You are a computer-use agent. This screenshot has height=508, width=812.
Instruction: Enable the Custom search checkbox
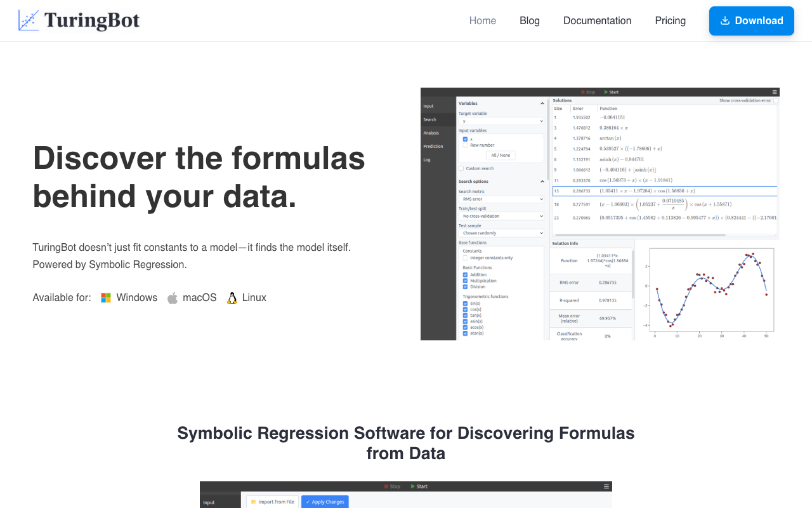point(461,168)
